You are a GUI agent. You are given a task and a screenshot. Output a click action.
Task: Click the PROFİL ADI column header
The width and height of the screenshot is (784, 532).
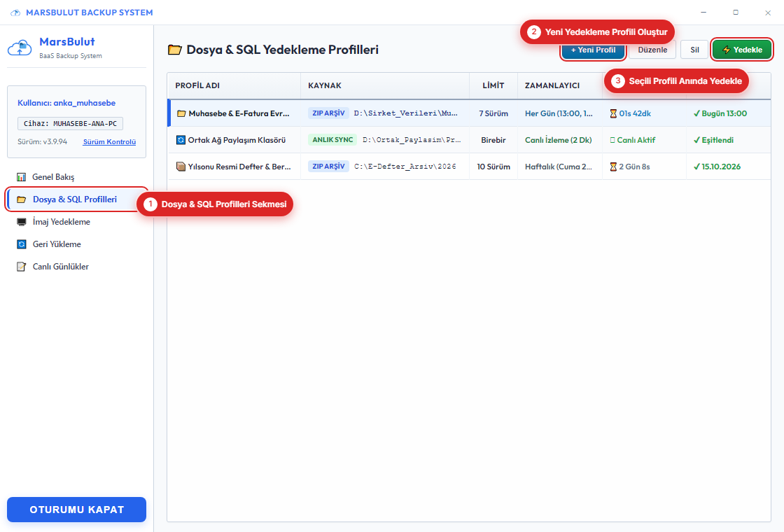point(197,85)
